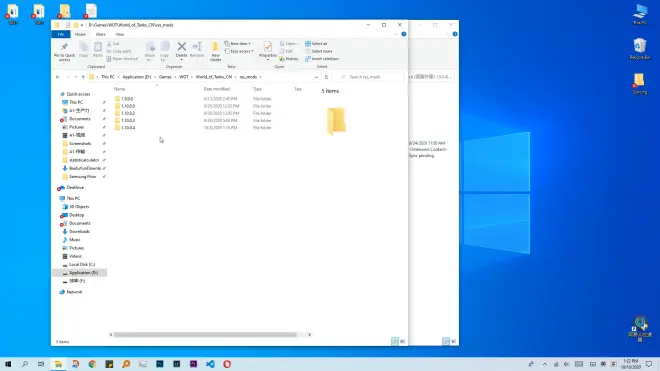
Task: Select 3D Objects under This PC
Action: pyautogui.click(x=79, y=207)
